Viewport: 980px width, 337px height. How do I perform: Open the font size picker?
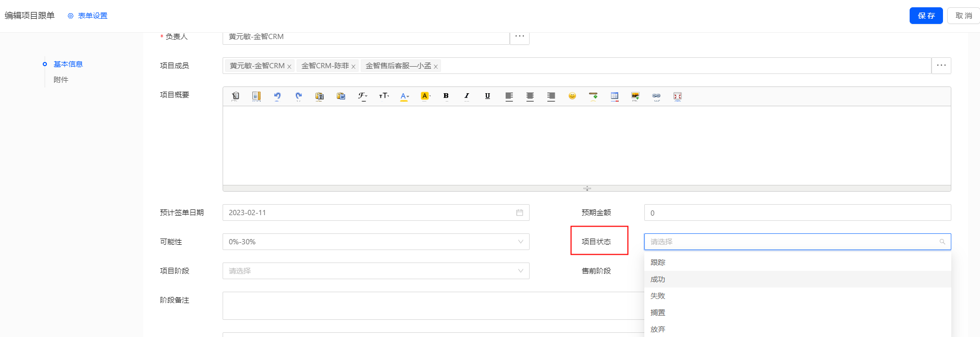[384, 96]
